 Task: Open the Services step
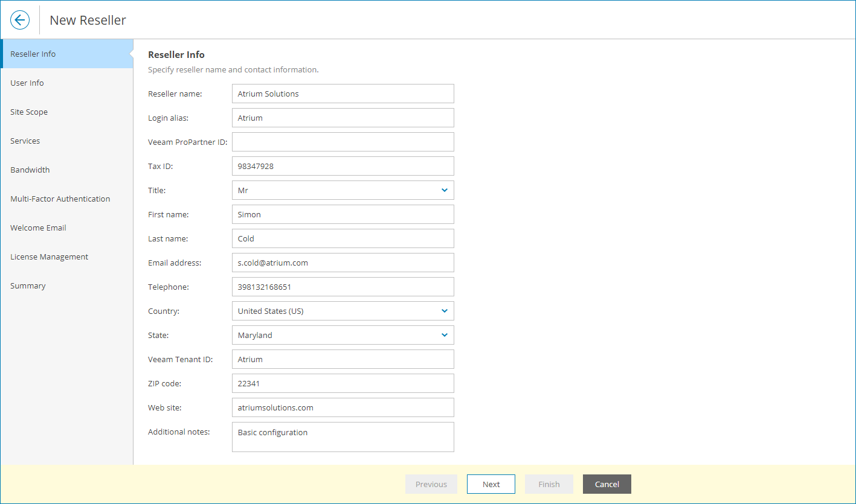tap(25, 141)
